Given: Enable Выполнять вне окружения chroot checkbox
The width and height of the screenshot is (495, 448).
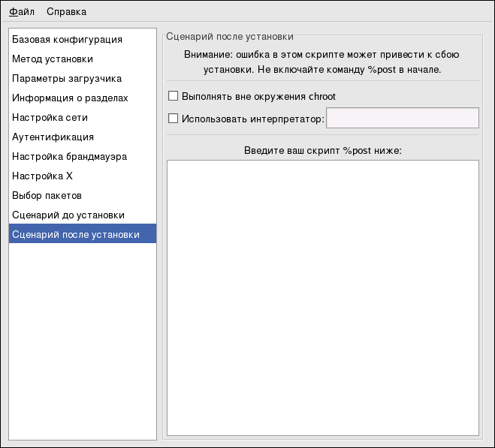Looking at the screenshot, I should point(174,96).
